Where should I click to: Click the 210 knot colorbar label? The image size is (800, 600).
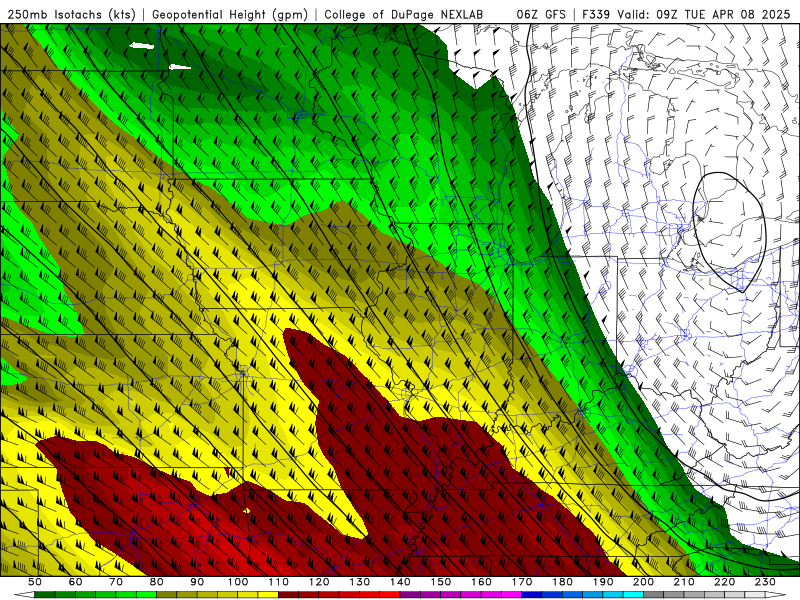(x=684, y=582)
